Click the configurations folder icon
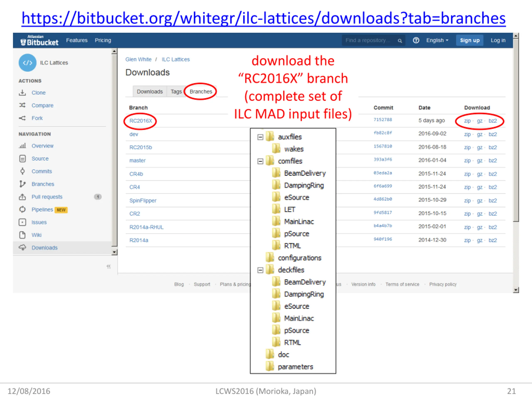The width and height of the screenshot is (532, 399). click(x=270, y=257)
